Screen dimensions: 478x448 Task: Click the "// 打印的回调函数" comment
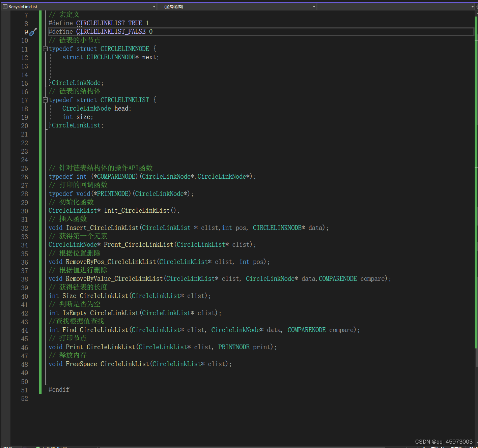78,185
